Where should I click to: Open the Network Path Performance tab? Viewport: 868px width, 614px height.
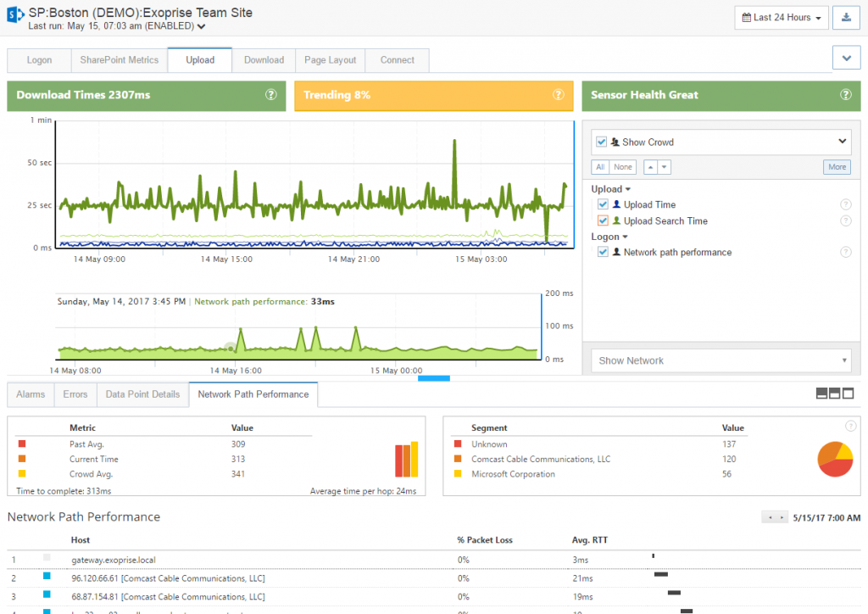[253, 394]
